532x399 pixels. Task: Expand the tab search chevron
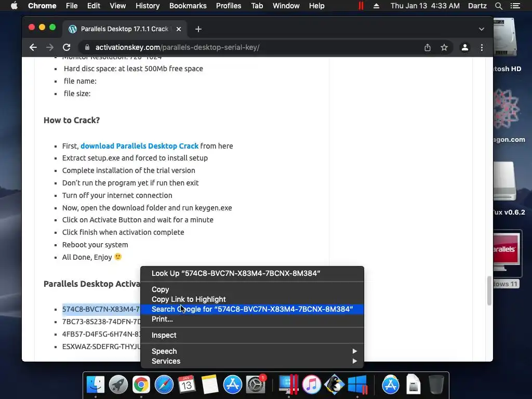482,29
